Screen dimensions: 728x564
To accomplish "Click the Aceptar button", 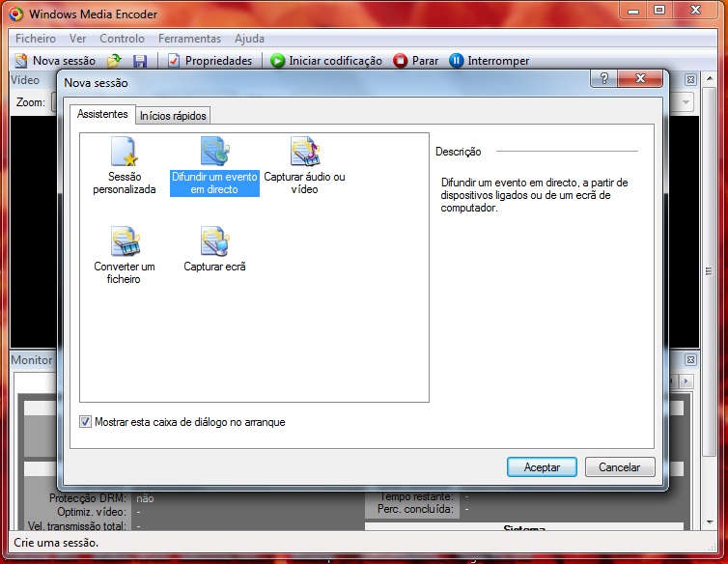I will tap(542, 466).
